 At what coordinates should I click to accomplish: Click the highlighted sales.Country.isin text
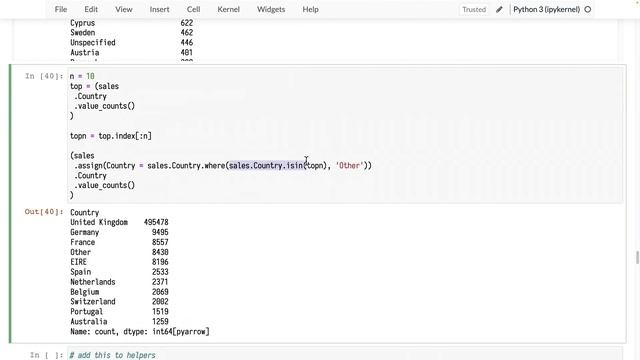pos(266,166)
